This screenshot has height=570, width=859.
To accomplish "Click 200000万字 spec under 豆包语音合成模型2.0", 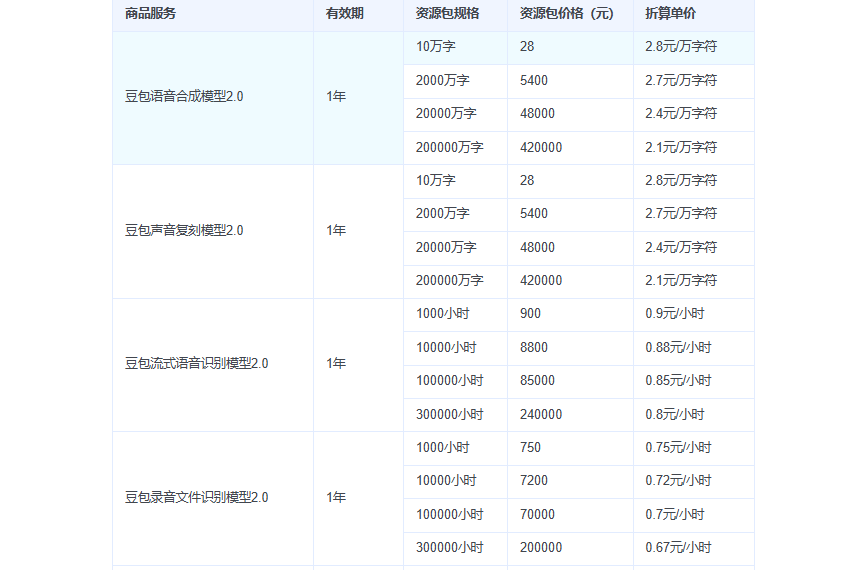I will tap(455, 147).
